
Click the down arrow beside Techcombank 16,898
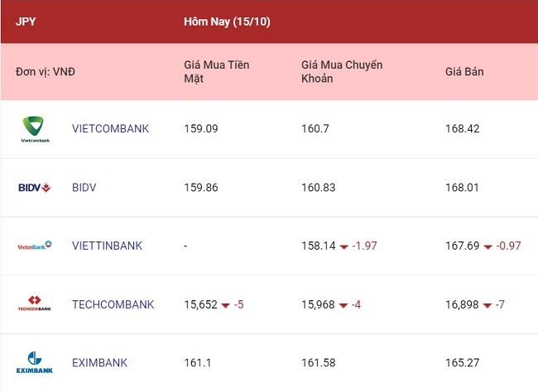click(x=488, y=305)
